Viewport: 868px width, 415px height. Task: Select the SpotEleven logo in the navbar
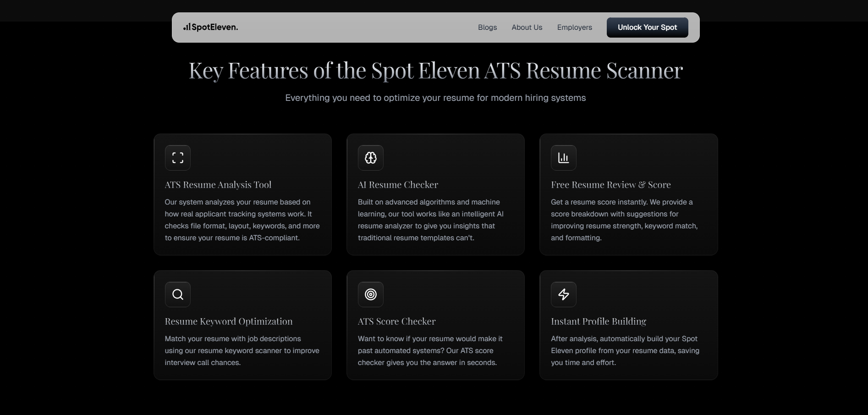210,27
